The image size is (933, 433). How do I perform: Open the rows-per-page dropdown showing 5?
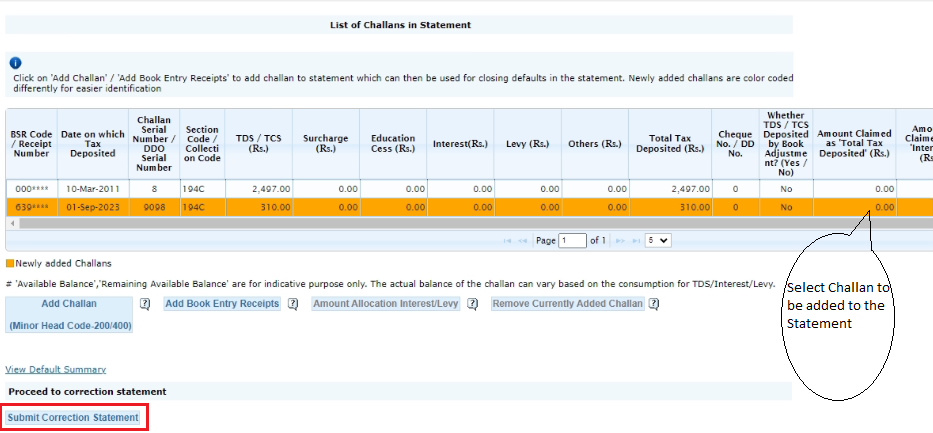658,241
